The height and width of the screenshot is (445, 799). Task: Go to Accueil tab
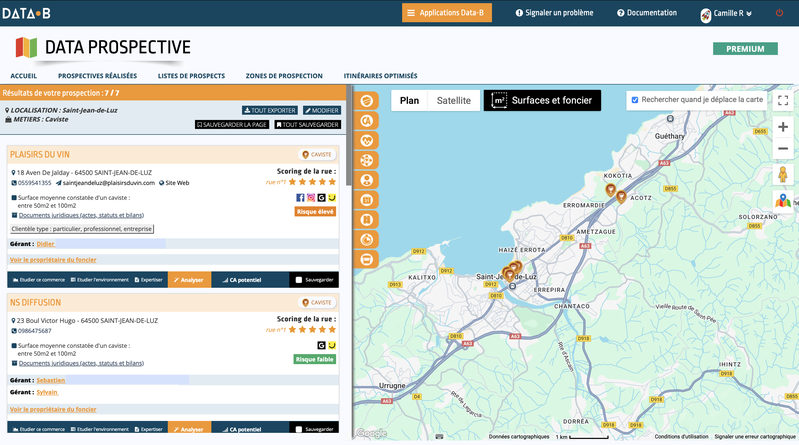click(23, 76)
